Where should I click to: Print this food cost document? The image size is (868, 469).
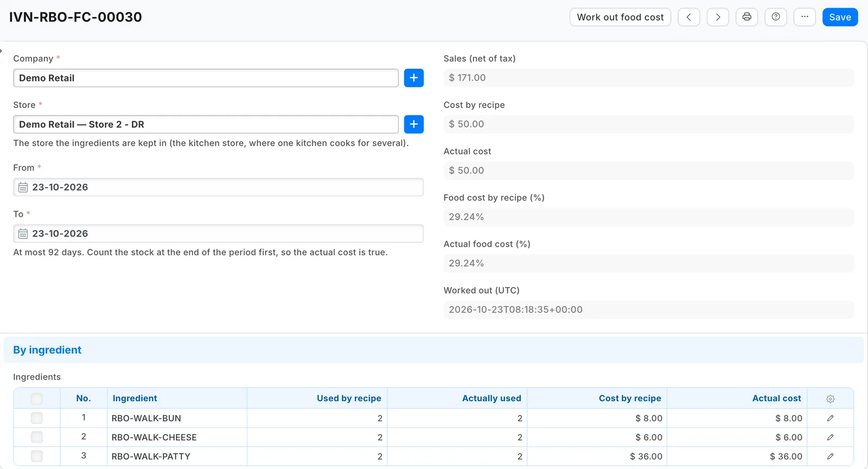pos(747,17)
